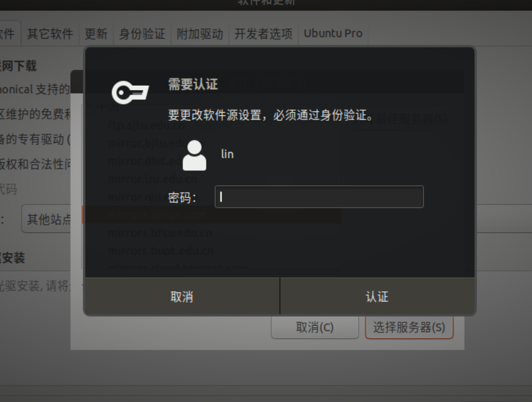This screenshot has width=532, height=402.
Task: Focus the 密码 password input field
Action: coord(319,197)
